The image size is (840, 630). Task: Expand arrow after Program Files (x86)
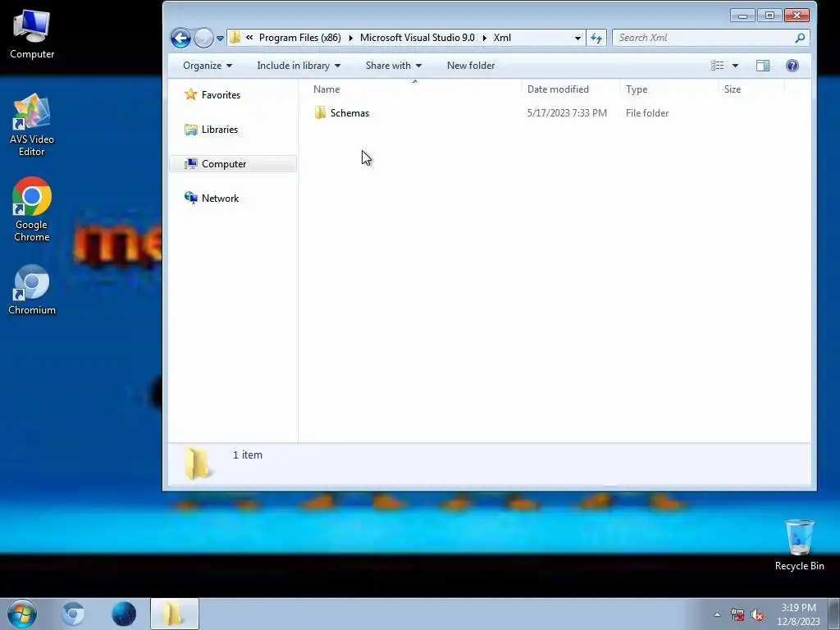[350, 38]
